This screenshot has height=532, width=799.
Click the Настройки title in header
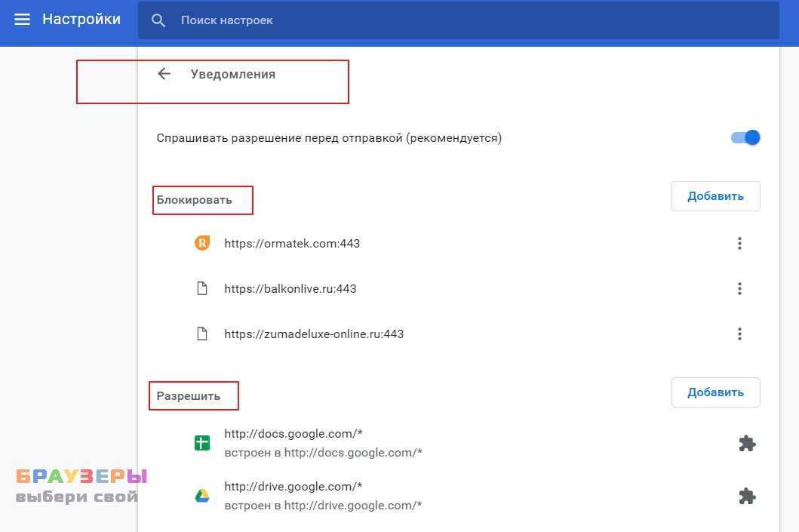tap(81, 20)
